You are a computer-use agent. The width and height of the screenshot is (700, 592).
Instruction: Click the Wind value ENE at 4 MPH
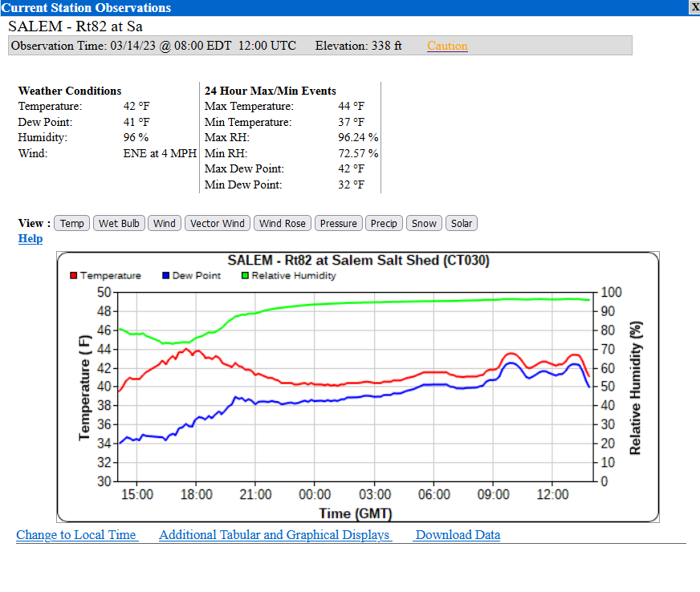160,153
